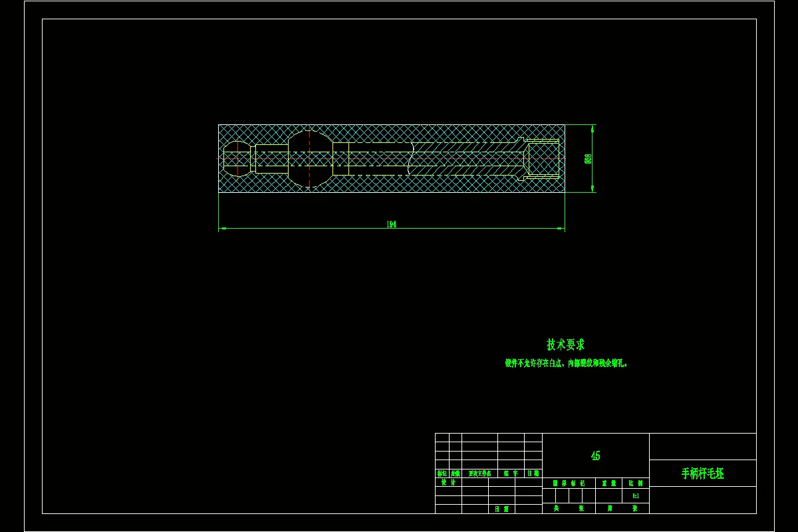
Task: Click the 签字 column header in revision table
Action: coord(511,473)
